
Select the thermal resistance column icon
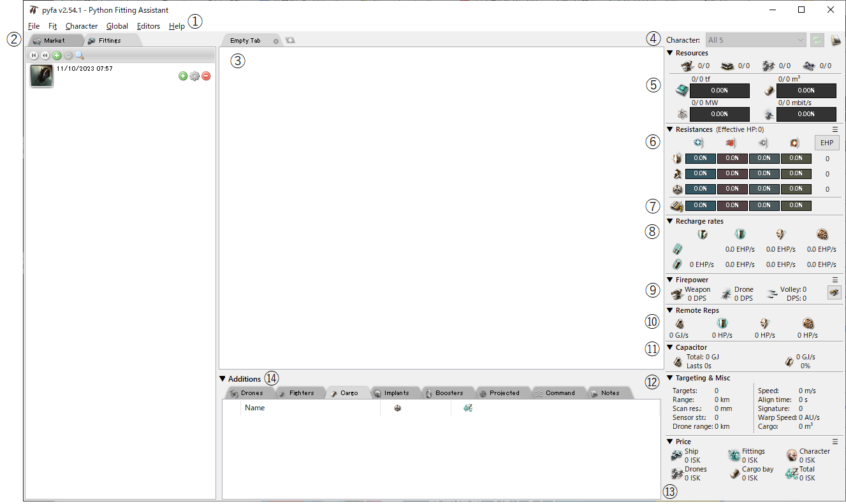pos(731,143)
